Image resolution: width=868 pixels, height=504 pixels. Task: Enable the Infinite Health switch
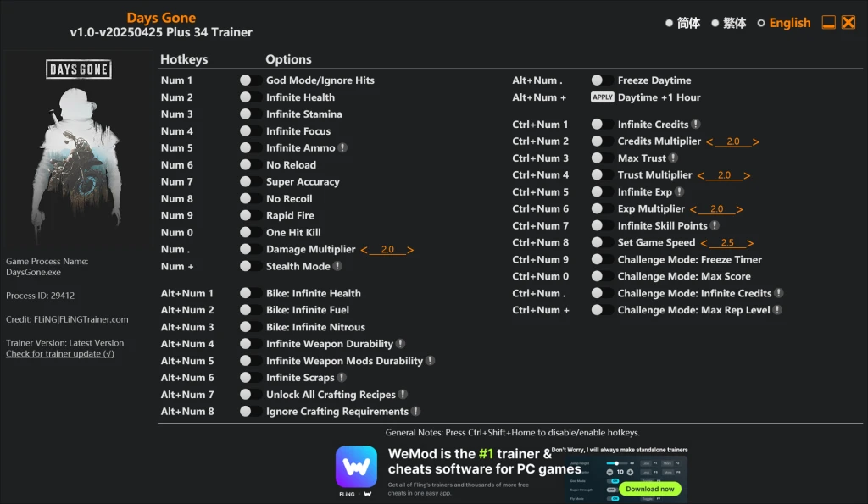[250, 97]
